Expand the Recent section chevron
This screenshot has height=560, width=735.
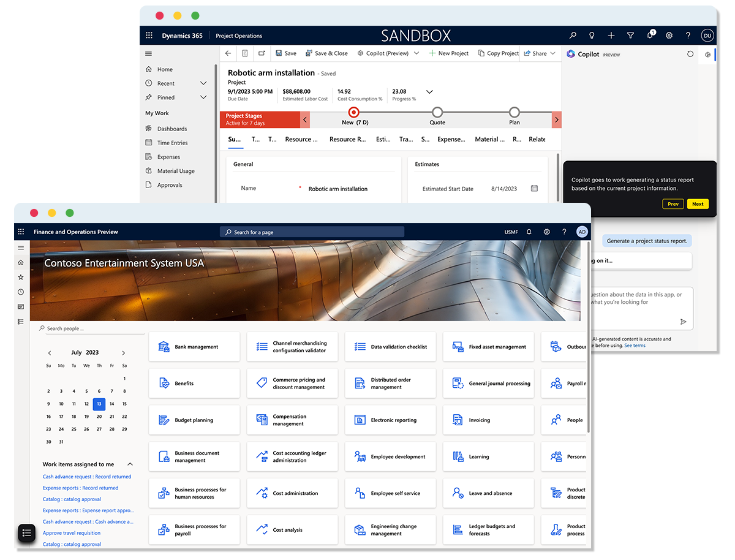203,83
